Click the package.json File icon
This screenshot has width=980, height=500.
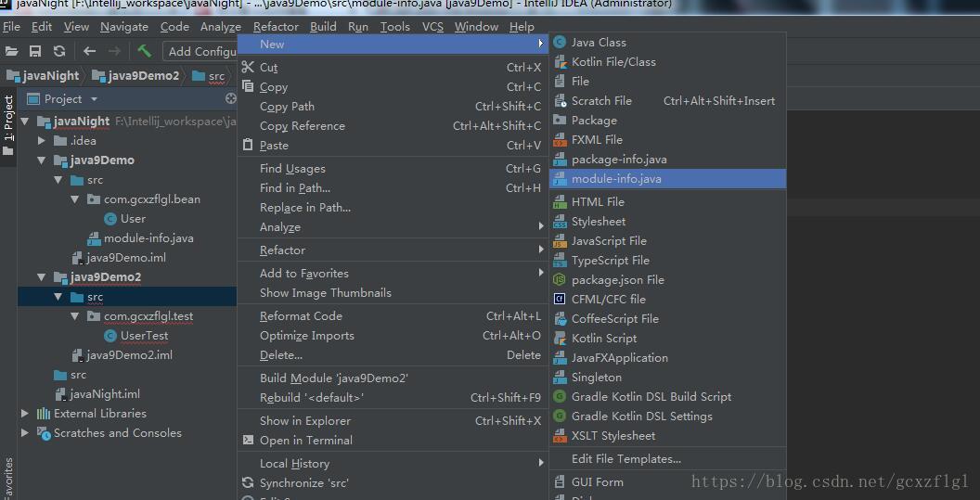[560, 279]
